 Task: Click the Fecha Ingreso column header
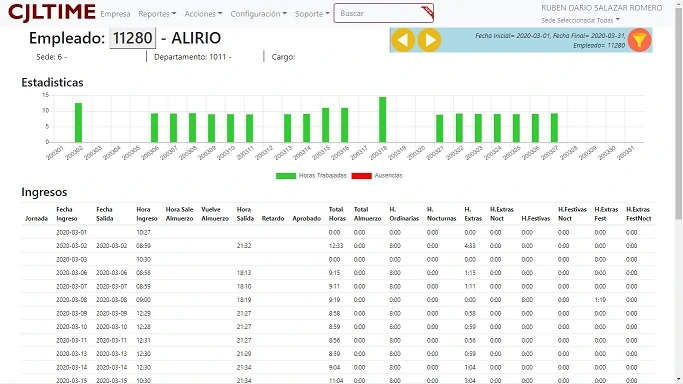67,214
